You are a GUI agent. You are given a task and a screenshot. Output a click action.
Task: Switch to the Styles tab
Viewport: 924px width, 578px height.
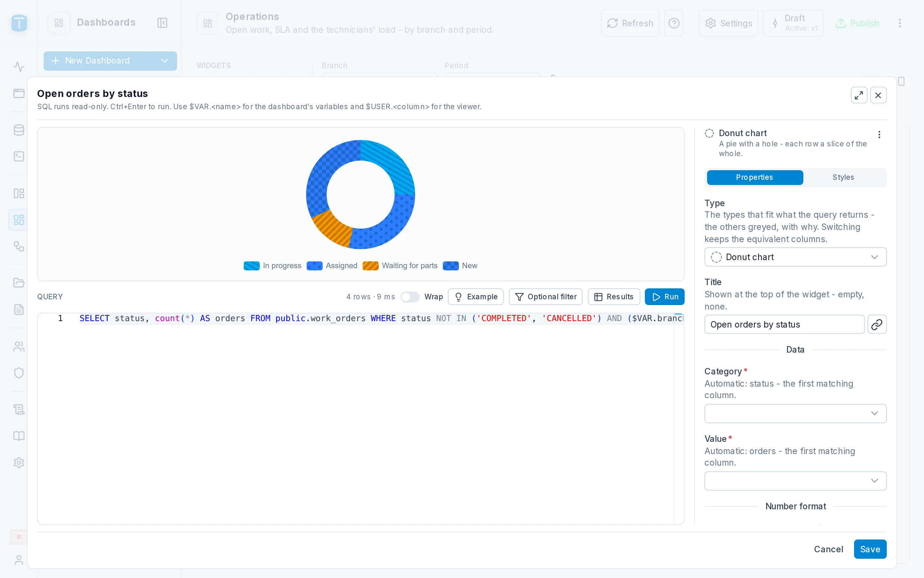pos(843,177)
